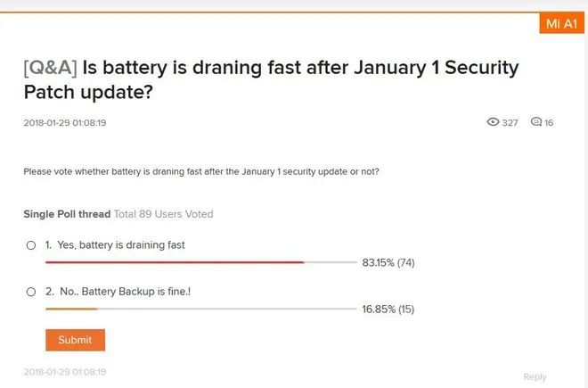The height and width of the screenshot is (388, 588).
Task: Click the comments speech bubble icon
Action: 535,122
